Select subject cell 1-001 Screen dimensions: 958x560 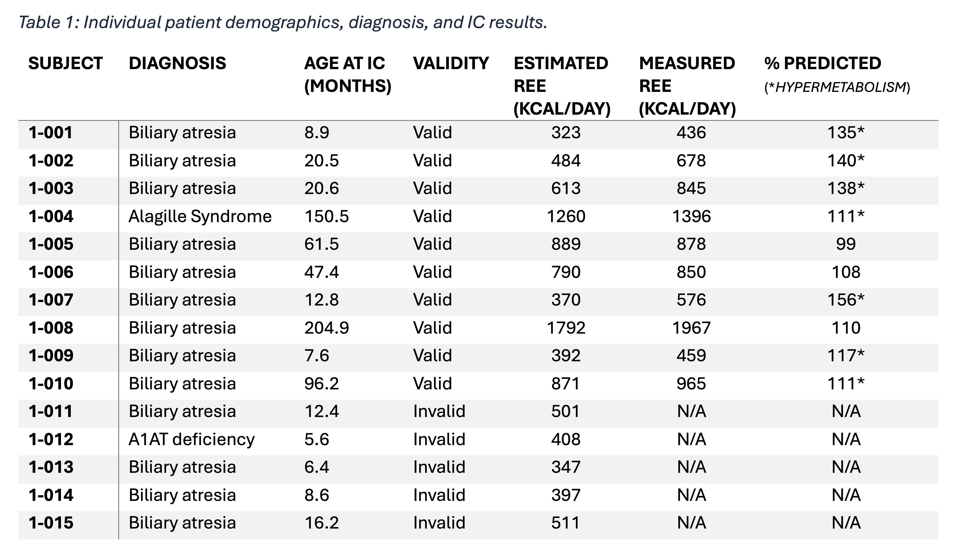51,133
